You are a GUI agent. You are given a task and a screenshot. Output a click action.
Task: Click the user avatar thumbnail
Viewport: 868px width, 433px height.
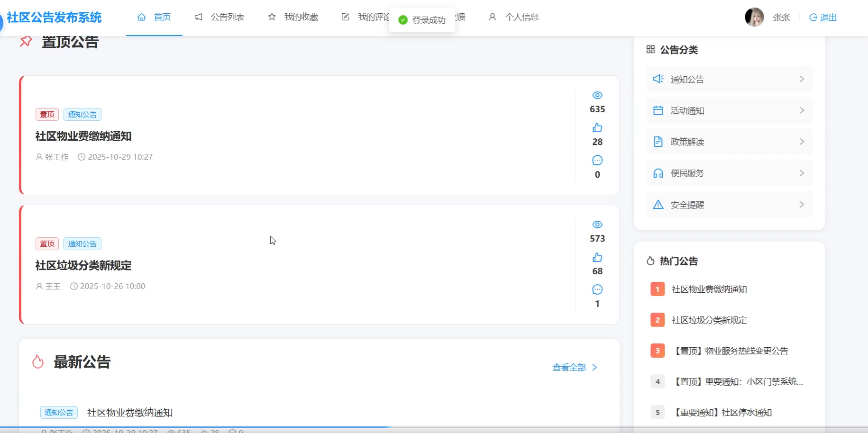754,17
